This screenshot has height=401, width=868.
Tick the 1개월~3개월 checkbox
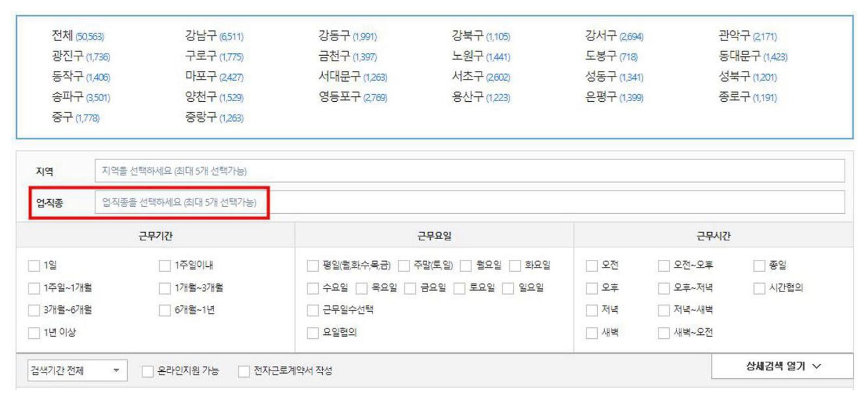pos(165,288)
